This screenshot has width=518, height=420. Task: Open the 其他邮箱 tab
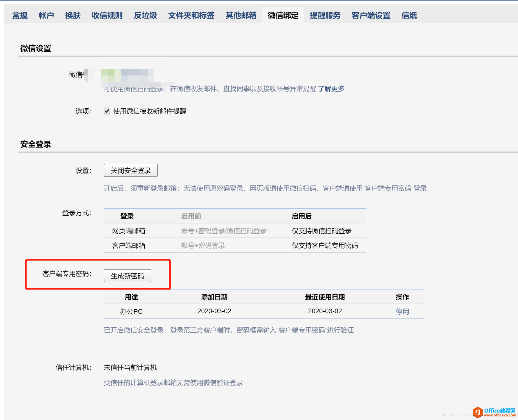coord(241,15)
